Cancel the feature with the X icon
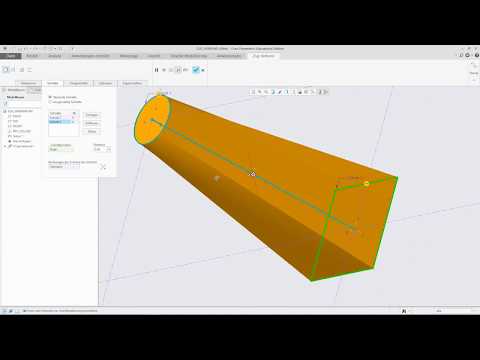Image resolution: width=480 pixels, height=360 pixels. point(203,70)
